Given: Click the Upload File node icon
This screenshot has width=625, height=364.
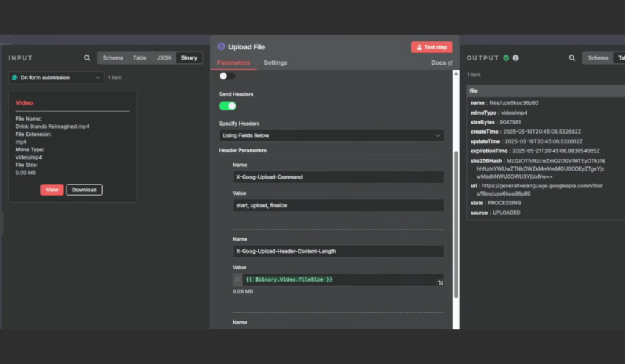Looking at the screenshot, I should [x=220, y=46].
